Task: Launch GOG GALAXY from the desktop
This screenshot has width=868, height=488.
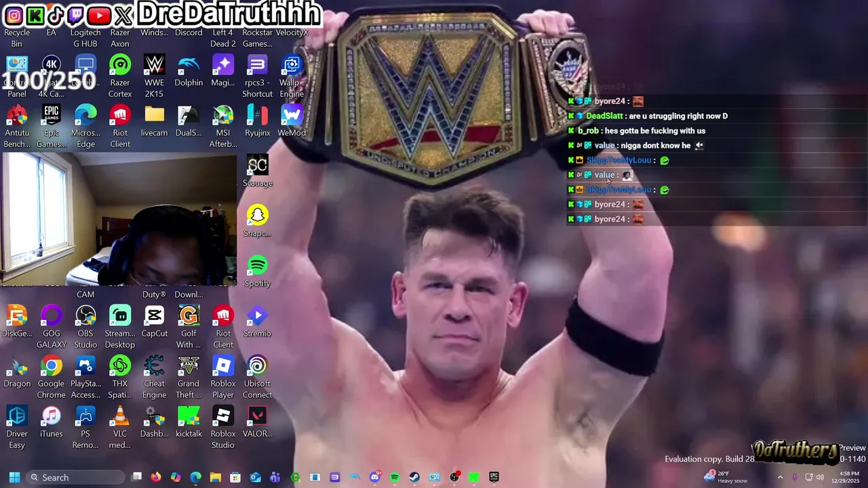Action: [x=52, y=327]
